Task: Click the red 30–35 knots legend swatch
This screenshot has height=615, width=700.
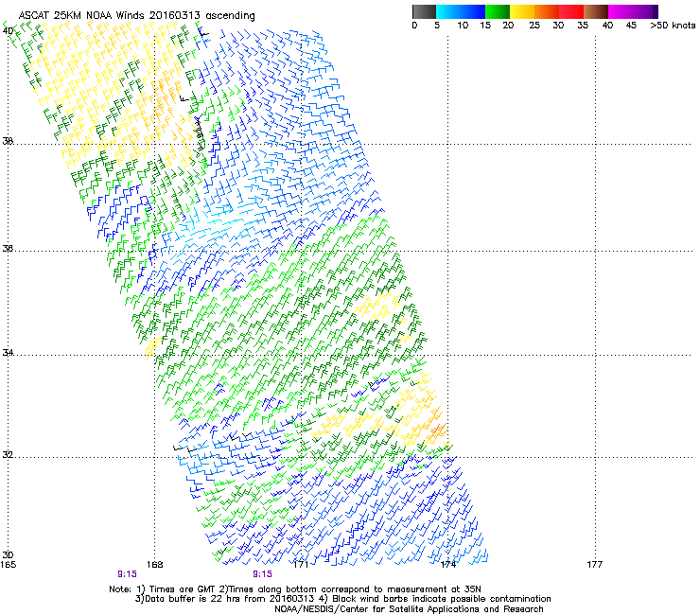Action: (x=571, y=11)
